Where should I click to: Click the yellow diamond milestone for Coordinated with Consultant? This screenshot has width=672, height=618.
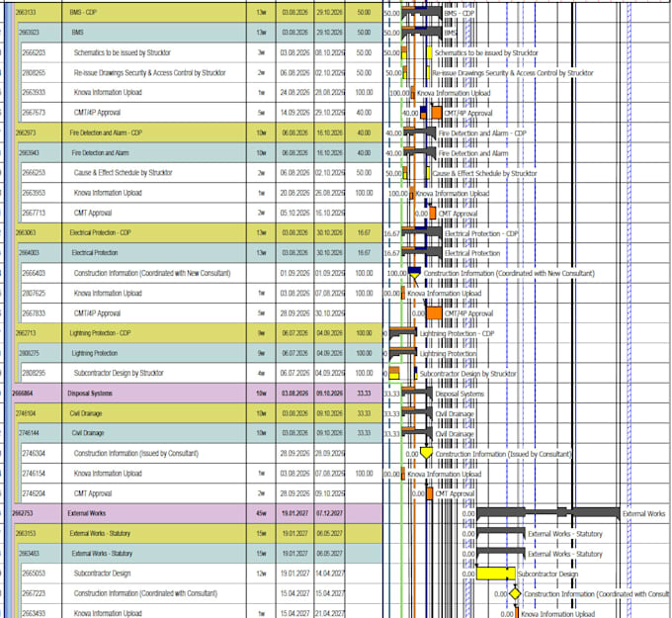click(515, 594)
